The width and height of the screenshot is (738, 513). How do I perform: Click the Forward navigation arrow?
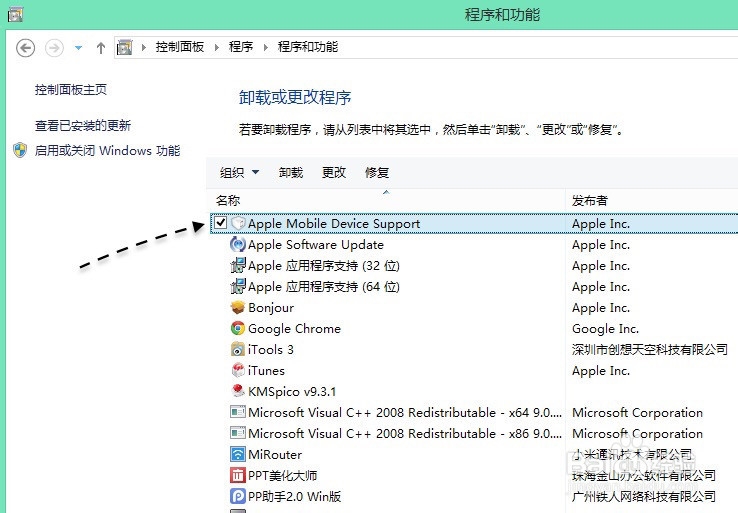[54, 48]
